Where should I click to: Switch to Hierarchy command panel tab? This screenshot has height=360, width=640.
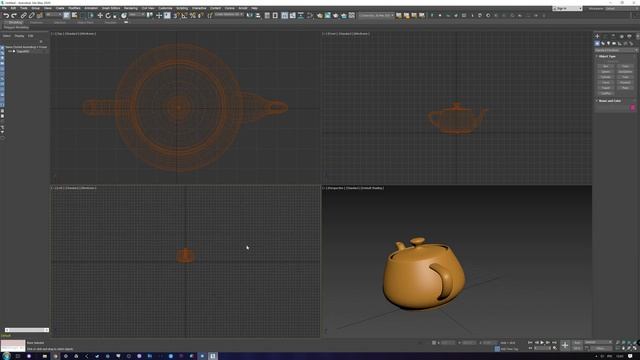[x=613, y=37]
